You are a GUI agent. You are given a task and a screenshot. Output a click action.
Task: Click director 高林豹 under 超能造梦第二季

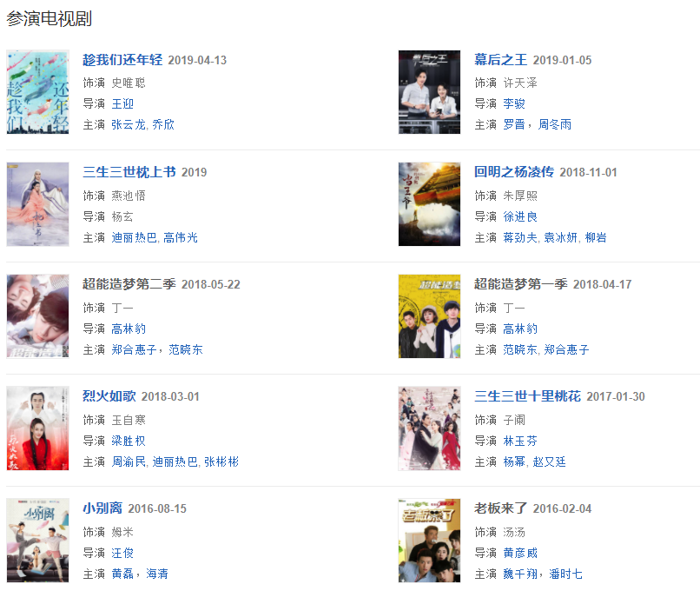coord(129,329)
